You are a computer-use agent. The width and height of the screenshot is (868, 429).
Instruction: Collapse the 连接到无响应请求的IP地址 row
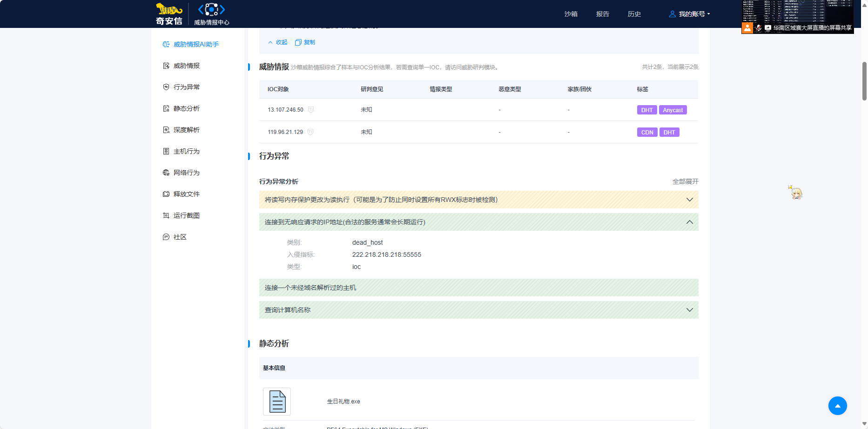pos(689,222)
